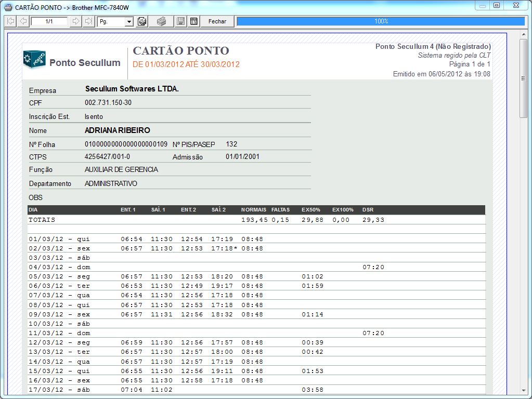Viewport: 532px width, 399px height.
Task: Click the PIS/PASEP value 132
Action: (x=231, y=144)
